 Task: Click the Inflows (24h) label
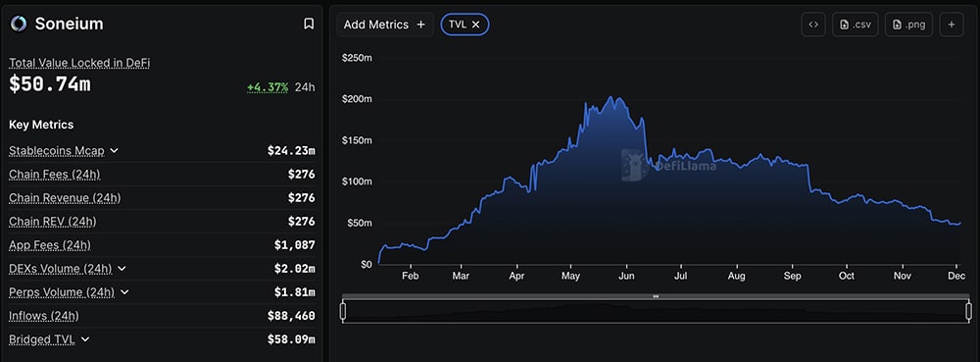(x=44, y=316)
